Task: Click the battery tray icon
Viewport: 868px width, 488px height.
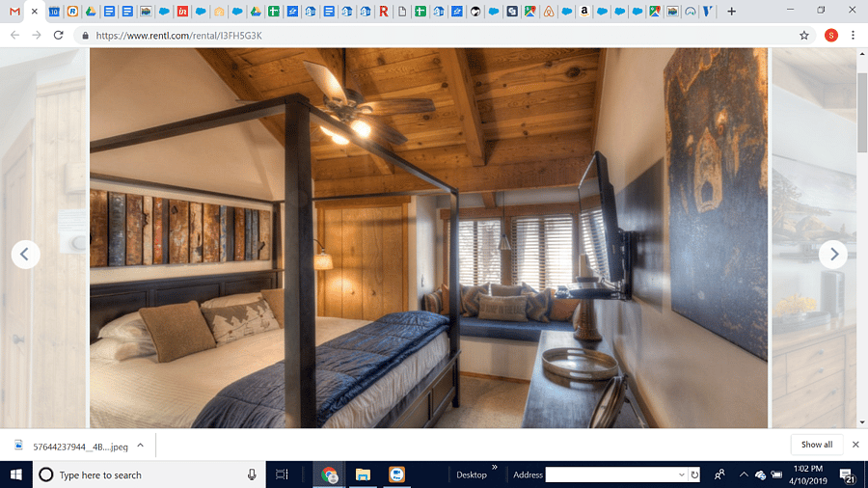Action: point(776,474)
